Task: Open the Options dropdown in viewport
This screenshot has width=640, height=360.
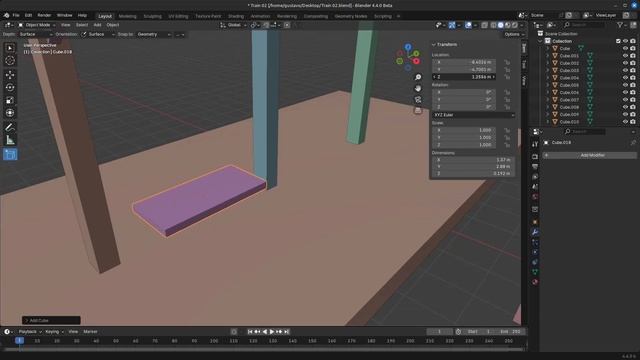Action: [x=513, y=34]
